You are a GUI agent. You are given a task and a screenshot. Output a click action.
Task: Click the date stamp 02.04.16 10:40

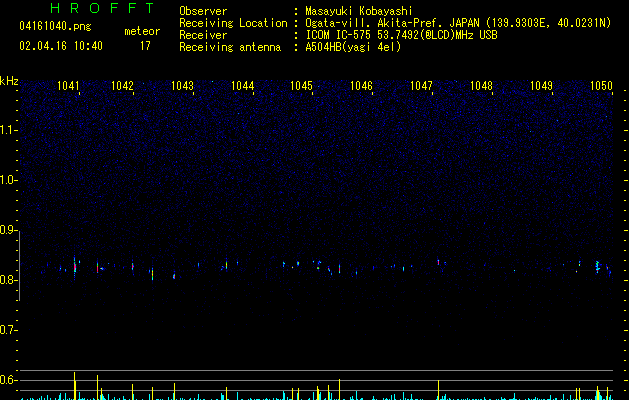pos(61,46)
